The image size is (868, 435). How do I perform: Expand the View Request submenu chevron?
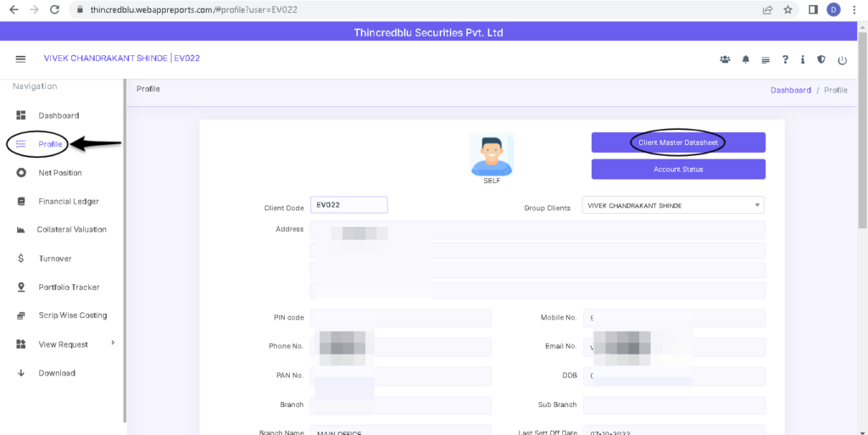point(113,343)
